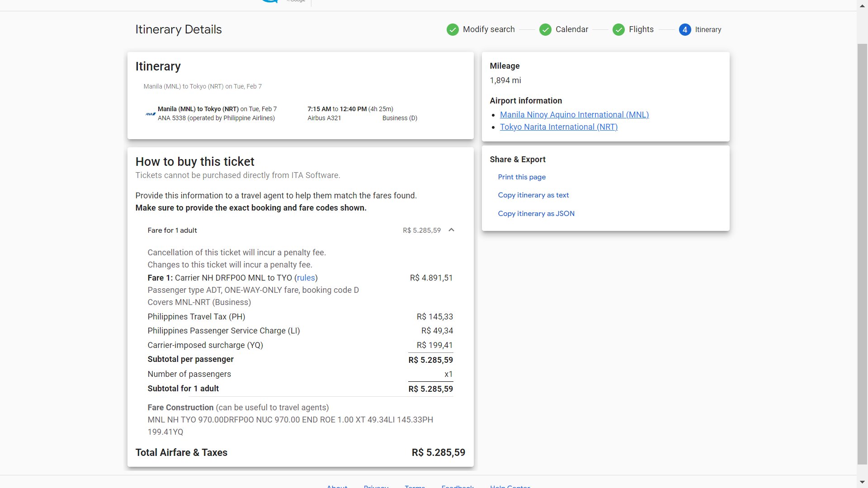This screenshot has width=868, height=488.
Task: Click the Business (D) cabin text
Action: pyautogui.click(x=400, y=118)
